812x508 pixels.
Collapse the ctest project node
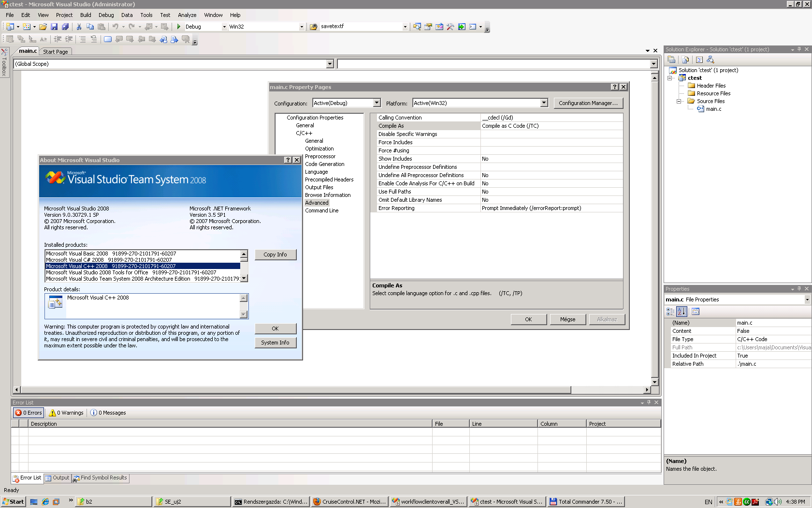point(670,78)
